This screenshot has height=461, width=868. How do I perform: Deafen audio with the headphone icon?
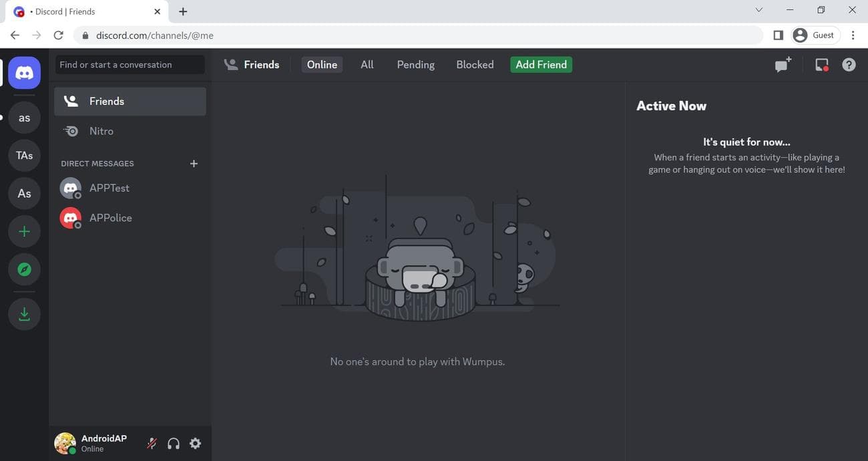pos(173,443)
